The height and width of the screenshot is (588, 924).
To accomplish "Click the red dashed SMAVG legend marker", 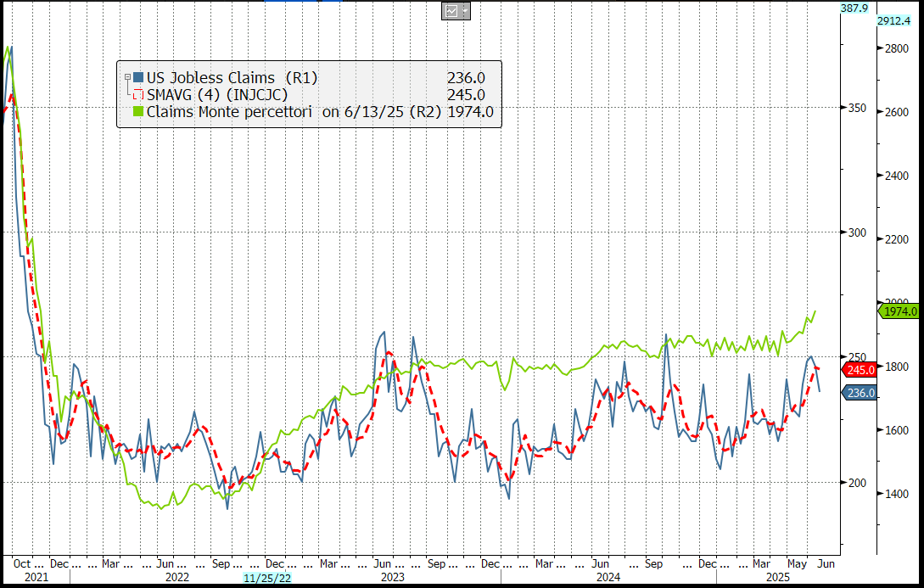I will [x=138, y=95].
